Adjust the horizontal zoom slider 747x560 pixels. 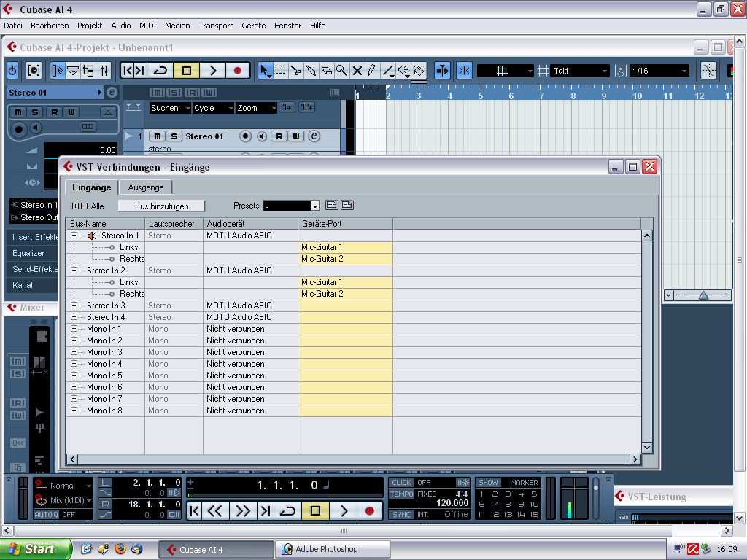(x=703, y=295)
